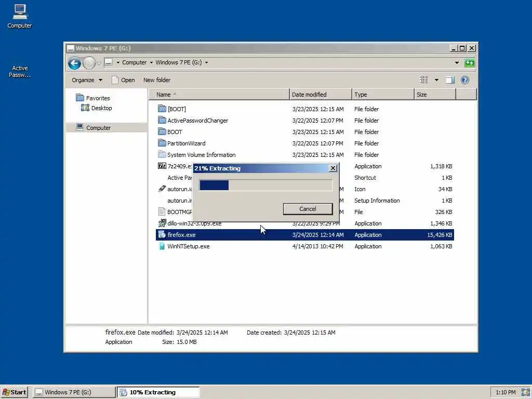The width and height of the screenshot is (532, 399).
Task: Open the Active Password Changer desktop shortcut
Action: pos(20,71)
